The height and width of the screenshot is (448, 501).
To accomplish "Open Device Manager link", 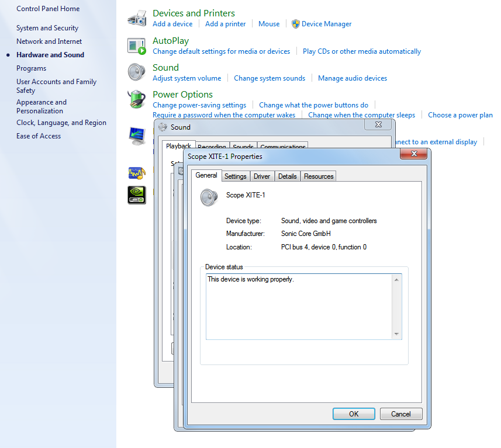I will tap(327, 24).
